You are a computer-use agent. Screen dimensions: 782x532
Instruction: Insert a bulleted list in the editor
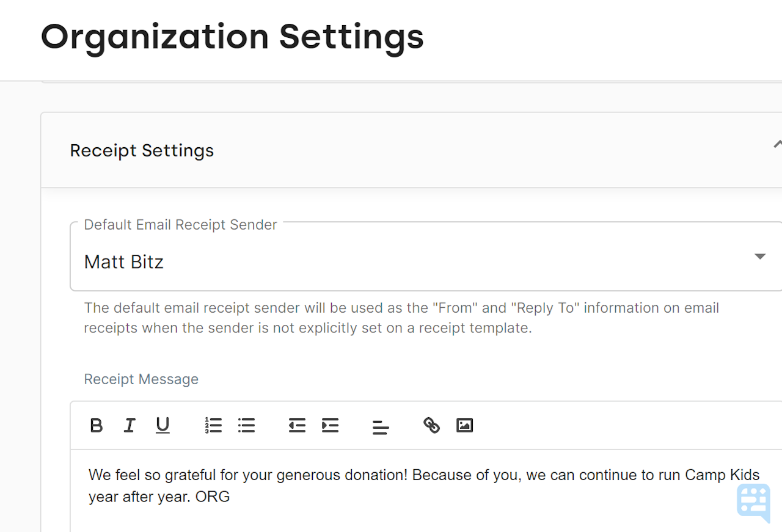tap(246, 426)
